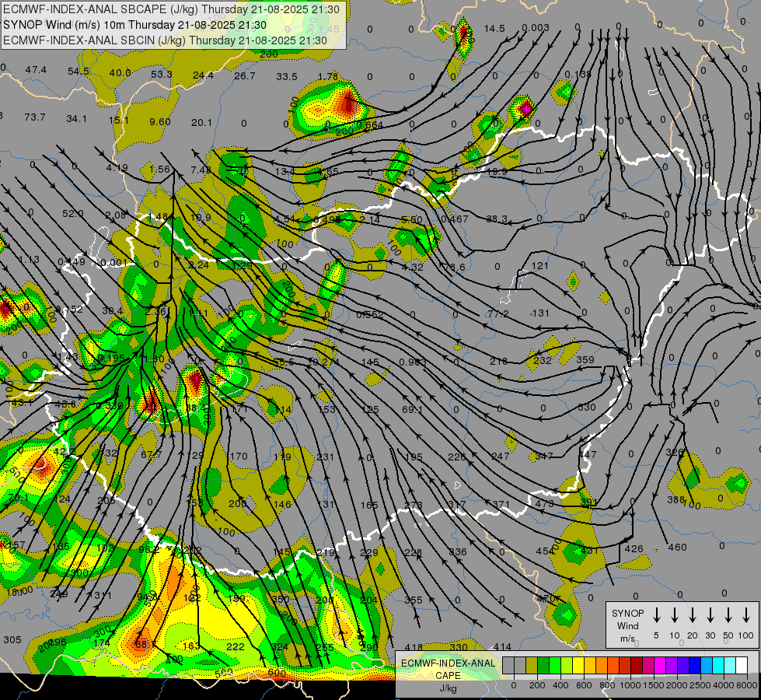Click the map value '460'
Viewport: 761px width, 700px height.
(x=678, y=548)
